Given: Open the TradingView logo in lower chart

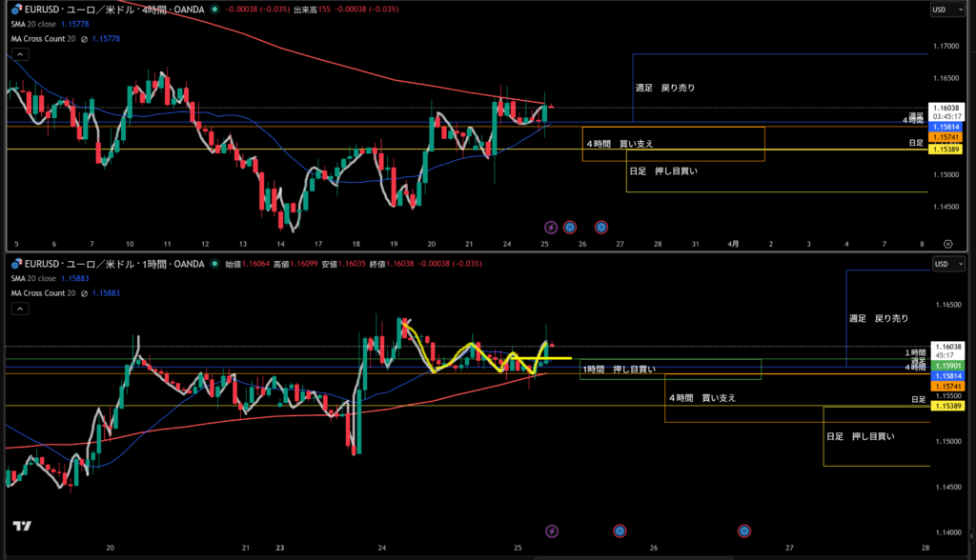Looking at the screenshot, I should 20,526.
